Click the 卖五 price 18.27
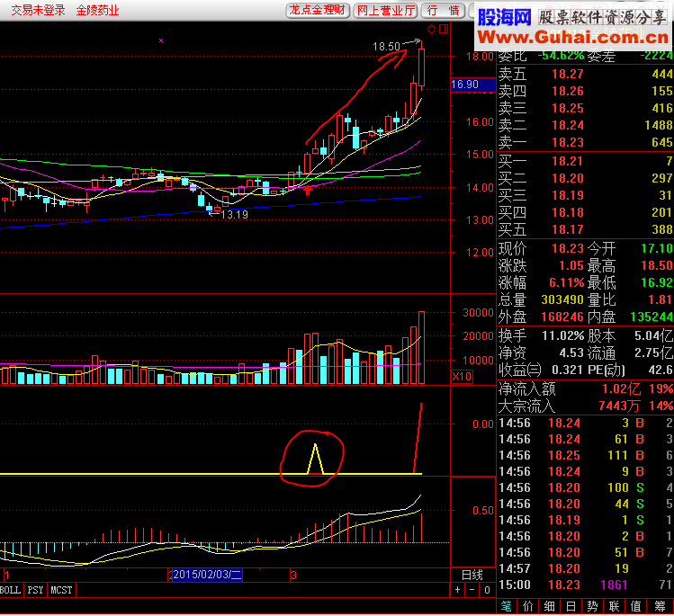Viewport: 674px width, 616px height. [568, 74]
